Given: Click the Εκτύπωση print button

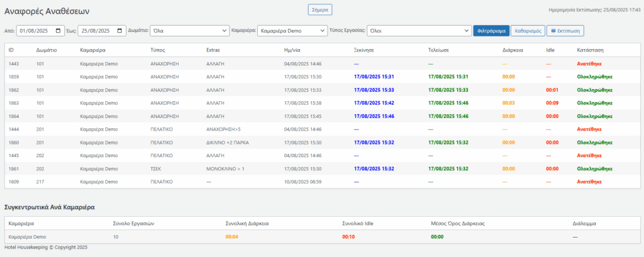Looking at the screenshot, I should pos(565,31).
